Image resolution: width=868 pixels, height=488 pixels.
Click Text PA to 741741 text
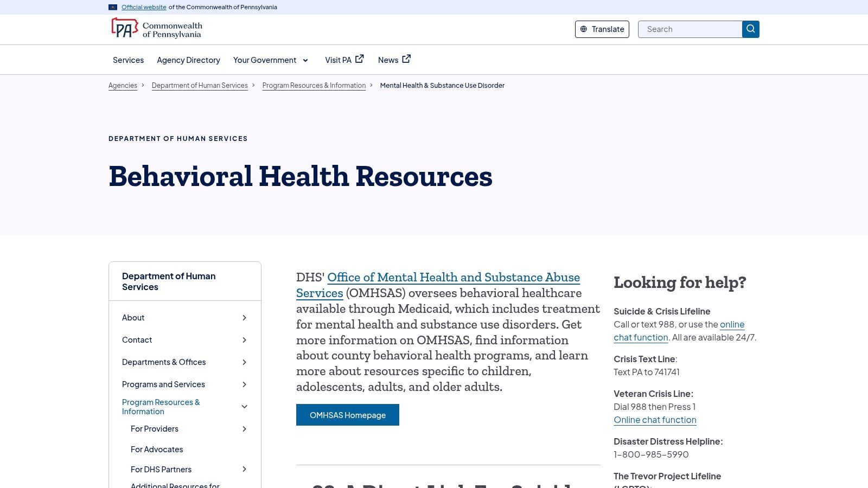647,372
